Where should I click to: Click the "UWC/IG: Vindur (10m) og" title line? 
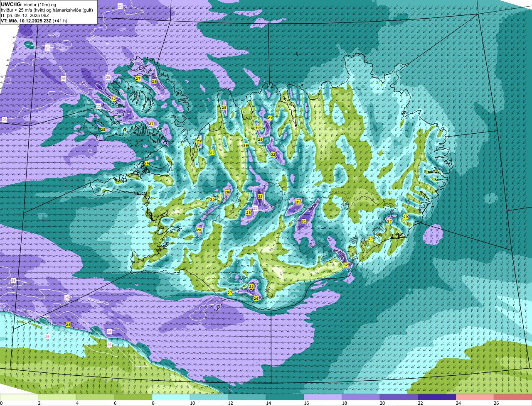[28, 4]
